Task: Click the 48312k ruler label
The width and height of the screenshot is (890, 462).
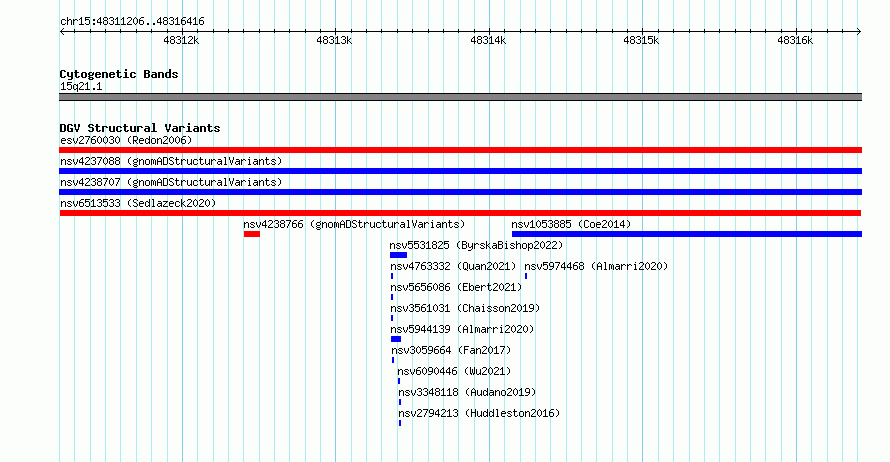Action: 181,40
